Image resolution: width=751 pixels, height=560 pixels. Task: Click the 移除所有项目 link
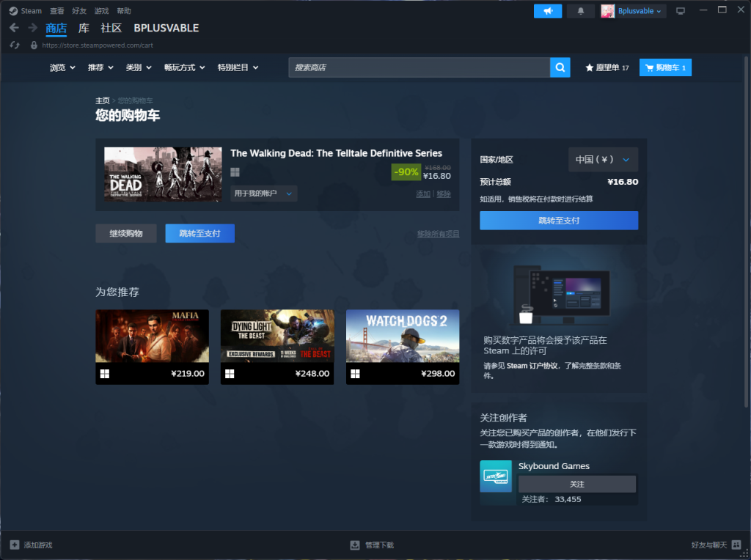coord(438,233)
